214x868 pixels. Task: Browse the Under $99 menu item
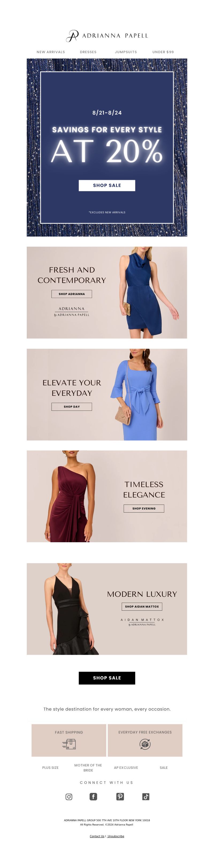(163, 52)
